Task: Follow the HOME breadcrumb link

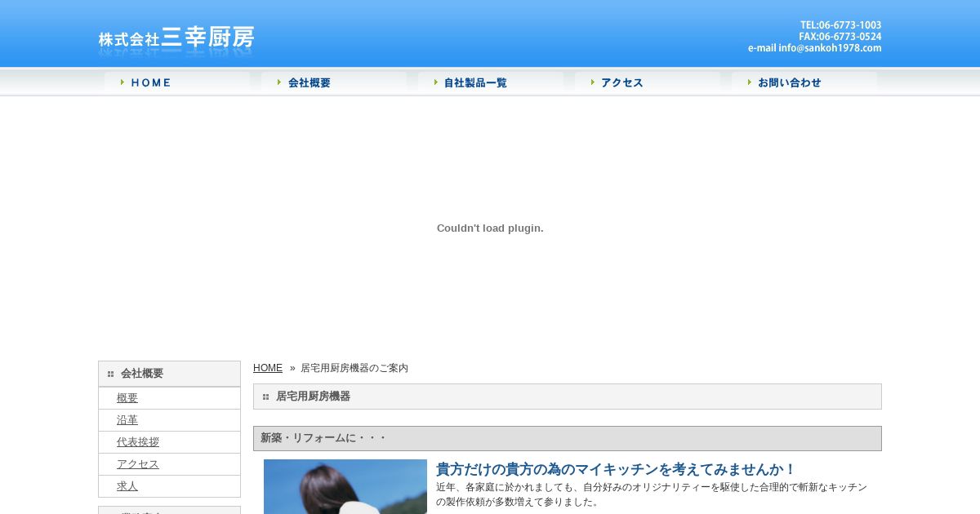Action: [x=268, y=368]
